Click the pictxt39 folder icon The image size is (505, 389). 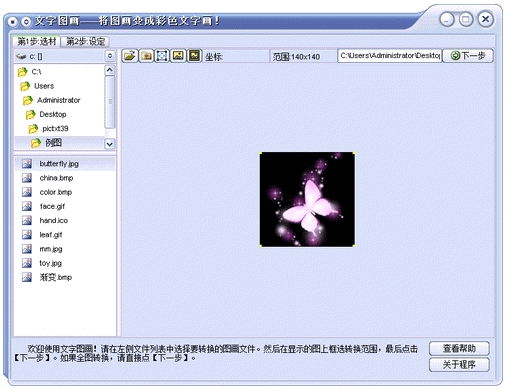(x=33, y=128)
